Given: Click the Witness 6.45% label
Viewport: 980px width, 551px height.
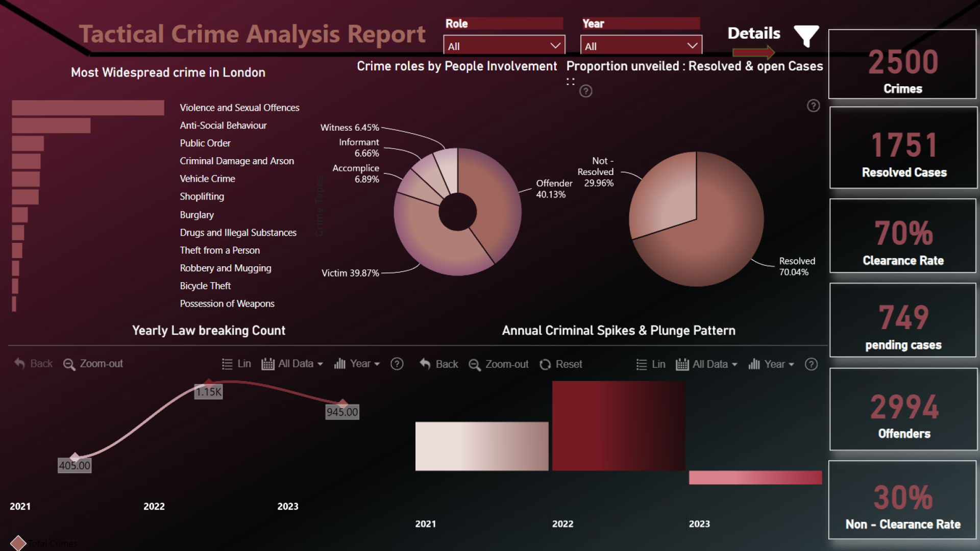Looking at the screenshot, I should tap(350, 128).
